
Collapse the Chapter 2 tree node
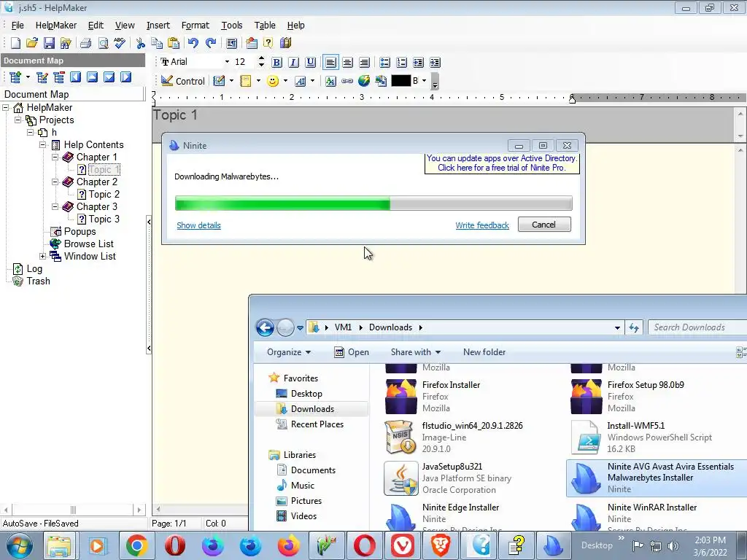(55, 182)
